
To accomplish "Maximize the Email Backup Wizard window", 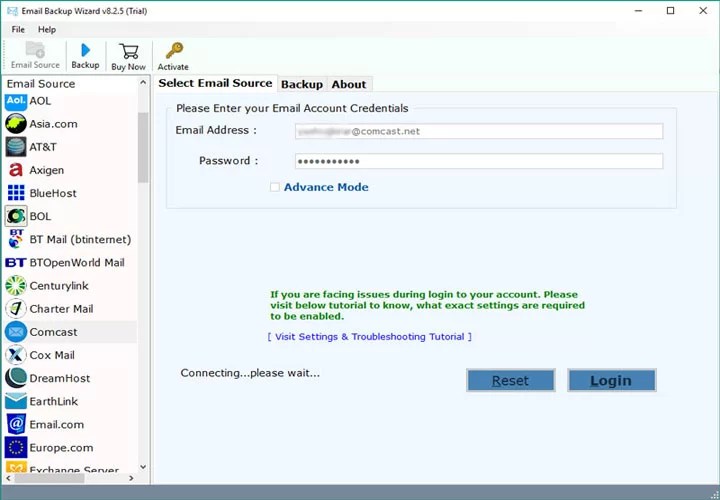I will (x=670, y=11).
